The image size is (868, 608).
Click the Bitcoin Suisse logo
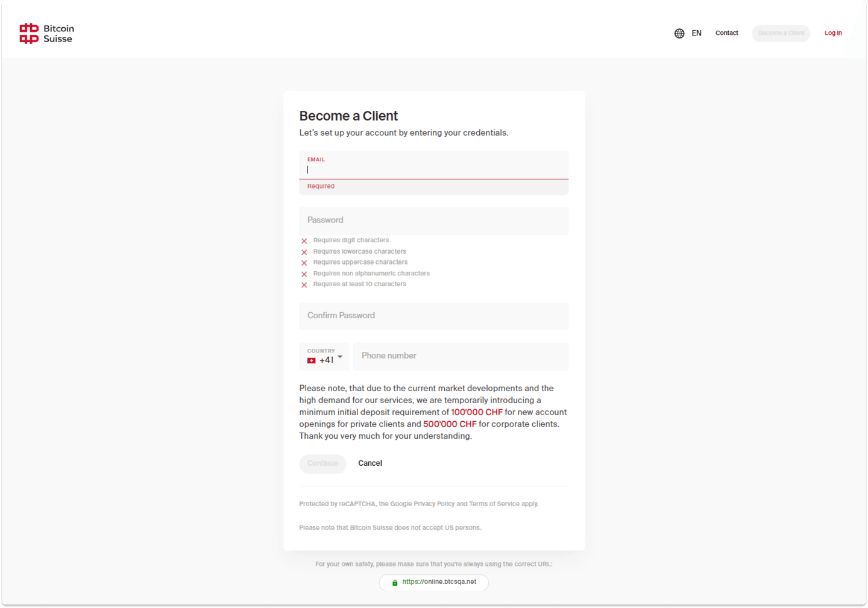tap(46, 34)
